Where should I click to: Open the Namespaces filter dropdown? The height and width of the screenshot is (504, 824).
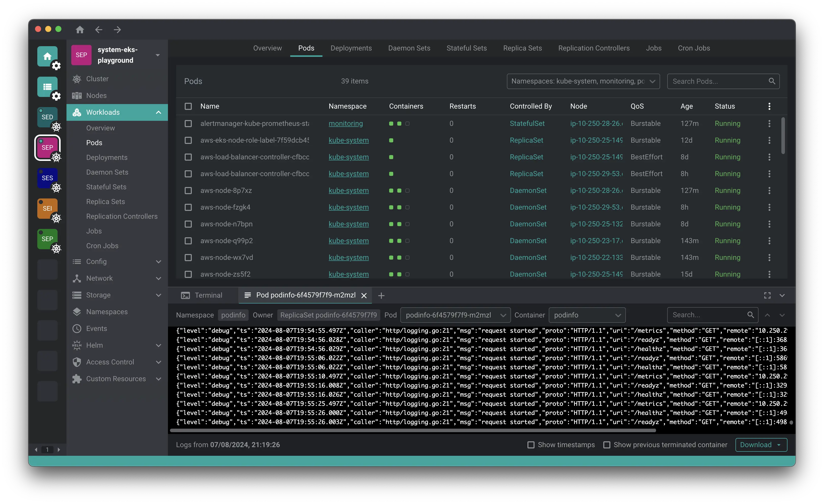pyautogui.click(x=583, y=81)
